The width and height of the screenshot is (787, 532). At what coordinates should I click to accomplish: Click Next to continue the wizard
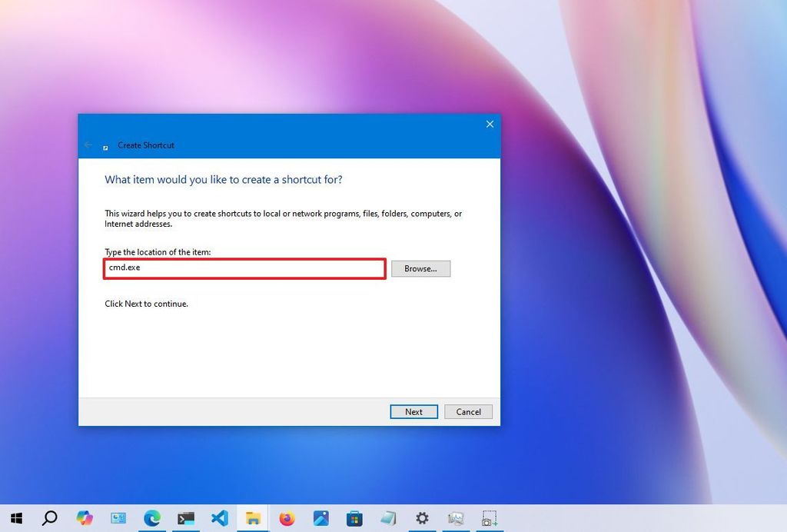tap(413, 411)
